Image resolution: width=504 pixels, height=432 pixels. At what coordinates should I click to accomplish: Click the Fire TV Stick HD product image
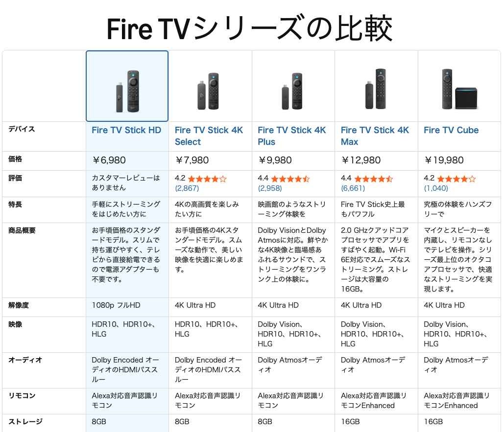click(x=127, y=86)
